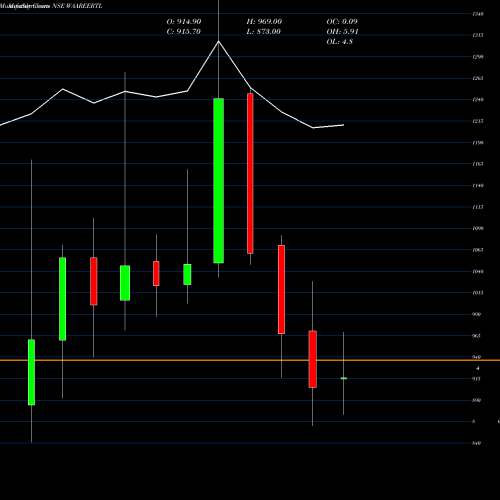Click the 'OC: 0.09' value
Viewport: 500px width, 500px height.
coord(342,22)
